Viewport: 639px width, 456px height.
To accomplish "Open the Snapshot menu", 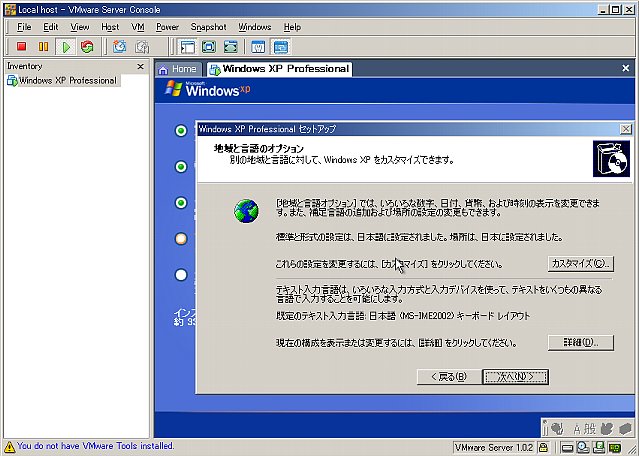I will pyautogui.click(x=208, y=27).
